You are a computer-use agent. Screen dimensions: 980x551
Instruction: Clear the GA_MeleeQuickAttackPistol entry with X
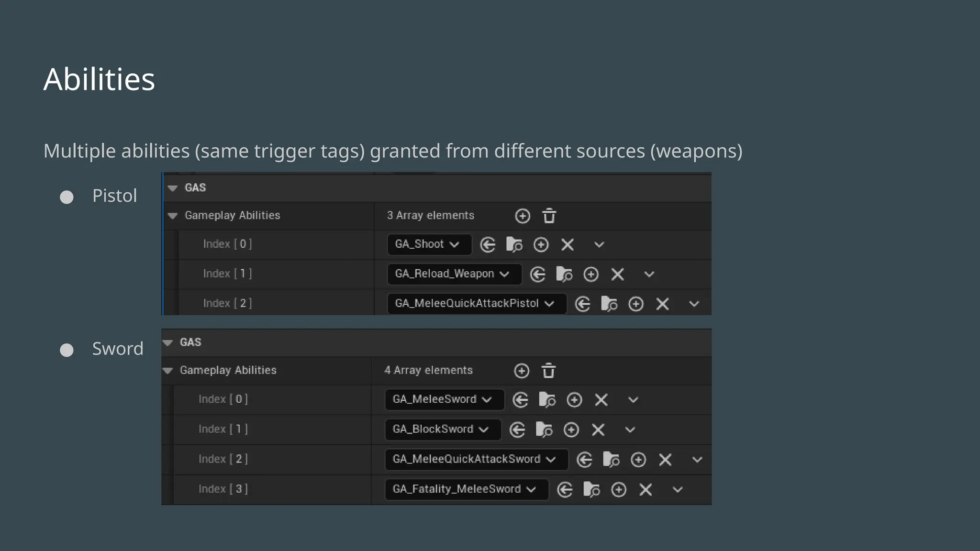click(x=663, y=304)
